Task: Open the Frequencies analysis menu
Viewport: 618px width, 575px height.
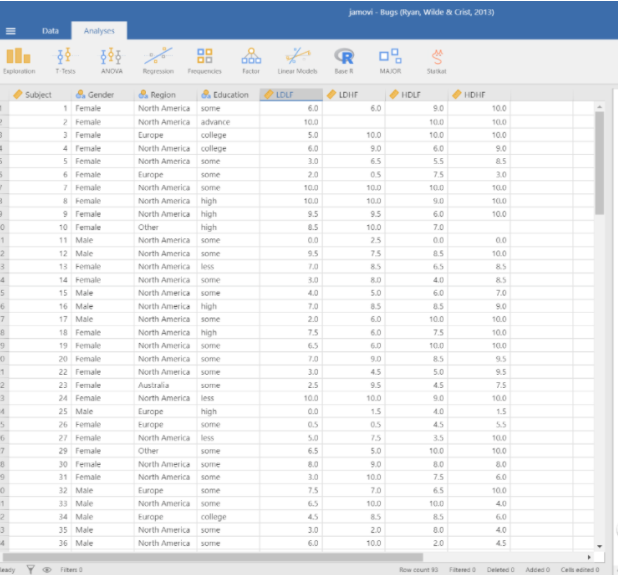Action: point(204,60)
